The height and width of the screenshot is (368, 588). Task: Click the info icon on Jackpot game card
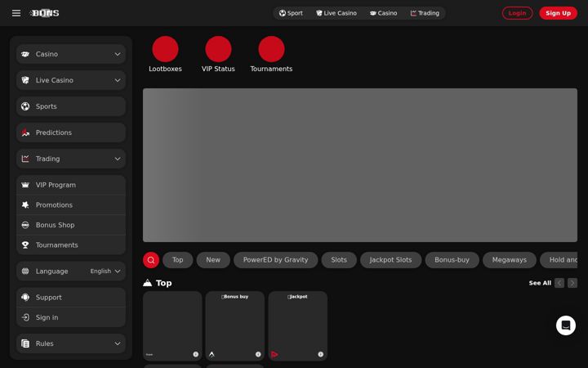click(x=321, y=354)
